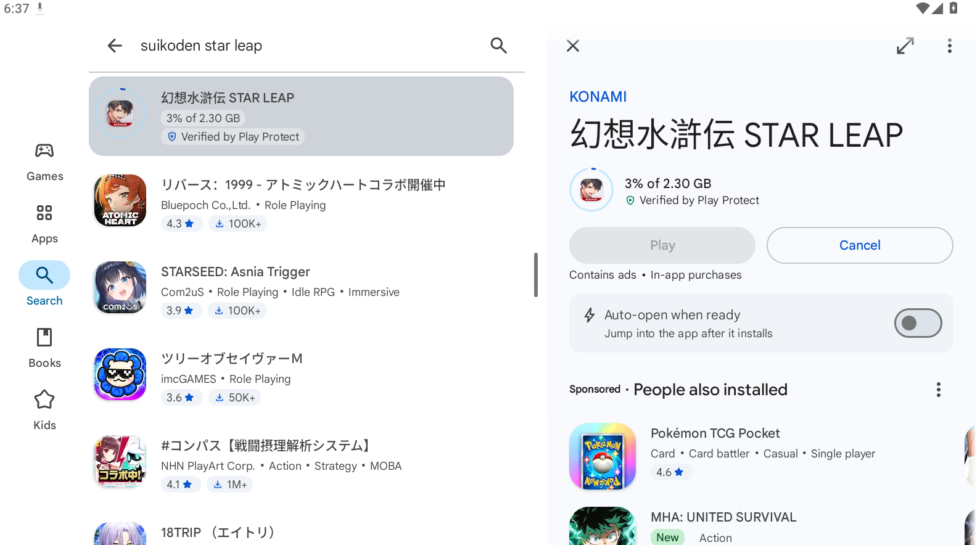Click the 3.9 star rating chip

point(180,311)
